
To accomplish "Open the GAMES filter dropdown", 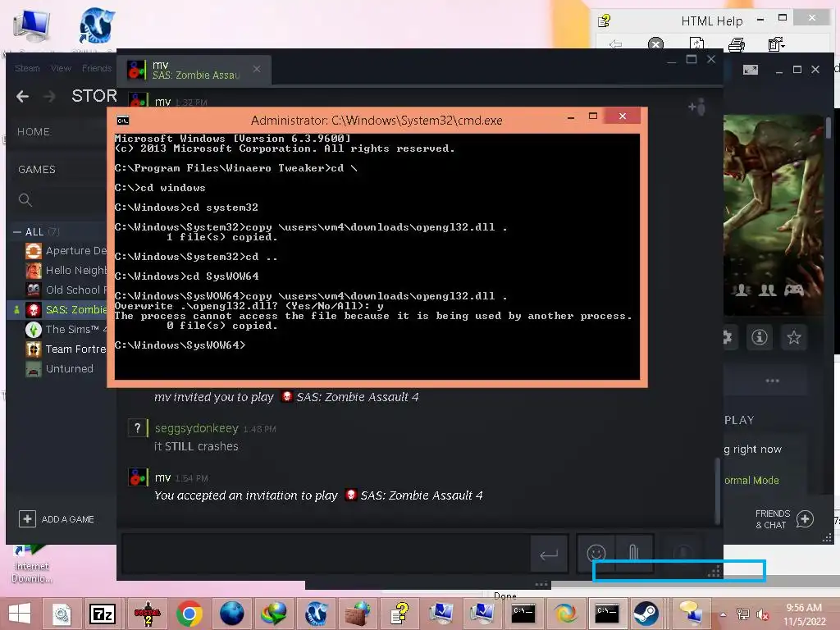I will tap(37, 169).
